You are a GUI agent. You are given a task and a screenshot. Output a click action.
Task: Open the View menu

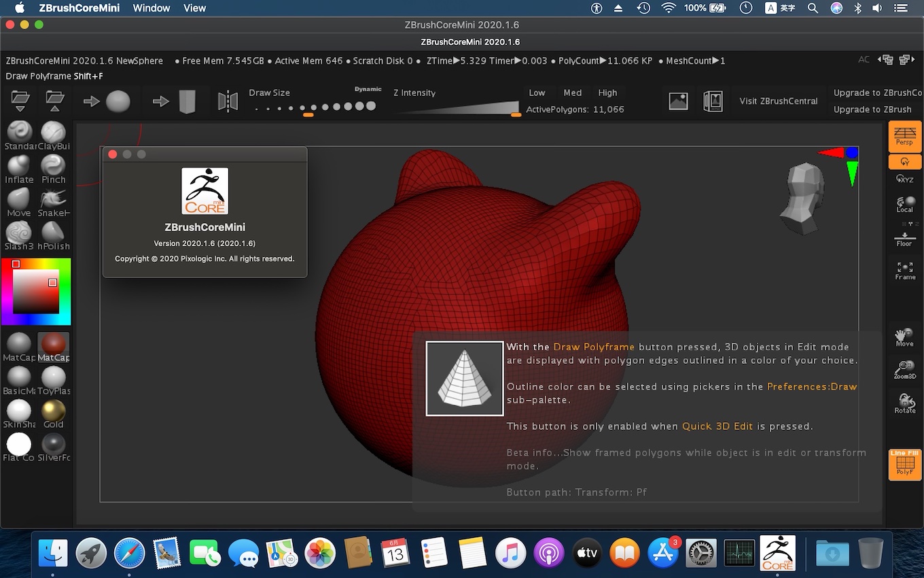(x=195, y=8)
